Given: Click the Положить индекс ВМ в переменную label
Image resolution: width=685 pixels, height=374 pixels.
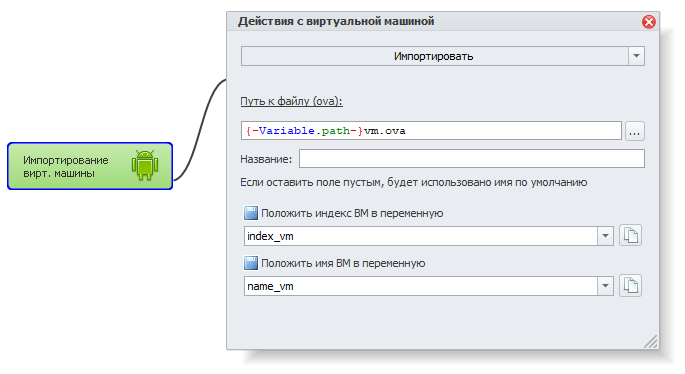Looking at the screenshot, I should 352,213.
